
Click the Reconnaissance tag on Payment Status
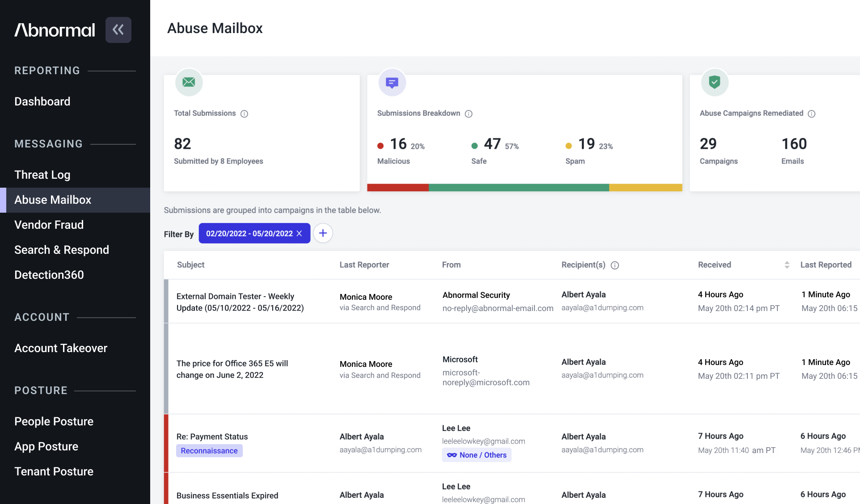coord(209,451)
